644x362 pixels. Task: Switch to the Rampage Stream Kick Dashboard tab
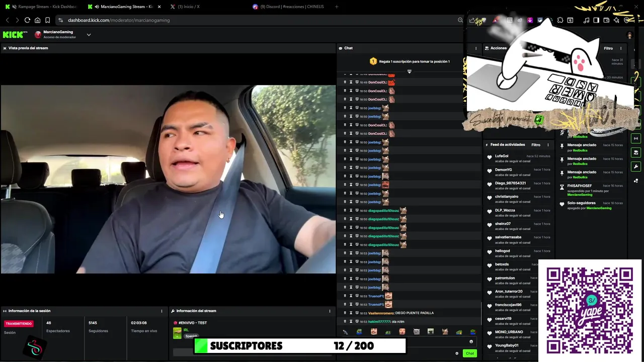click(41, 7)
